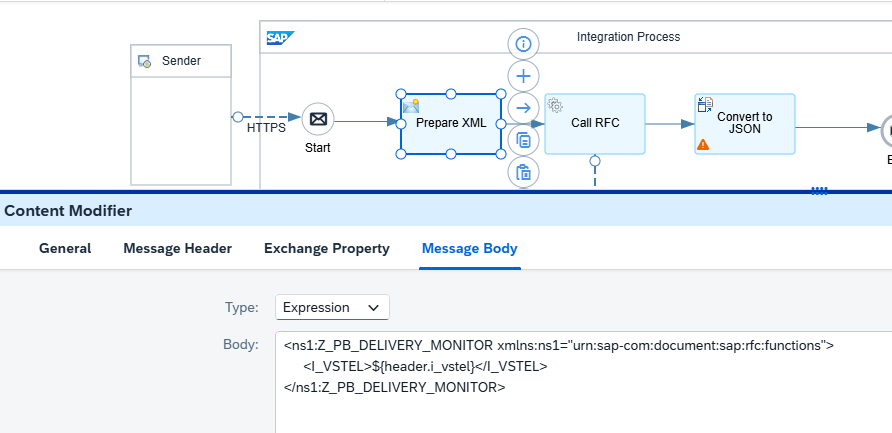Select the HTTPS connection line

pos(266,117)
